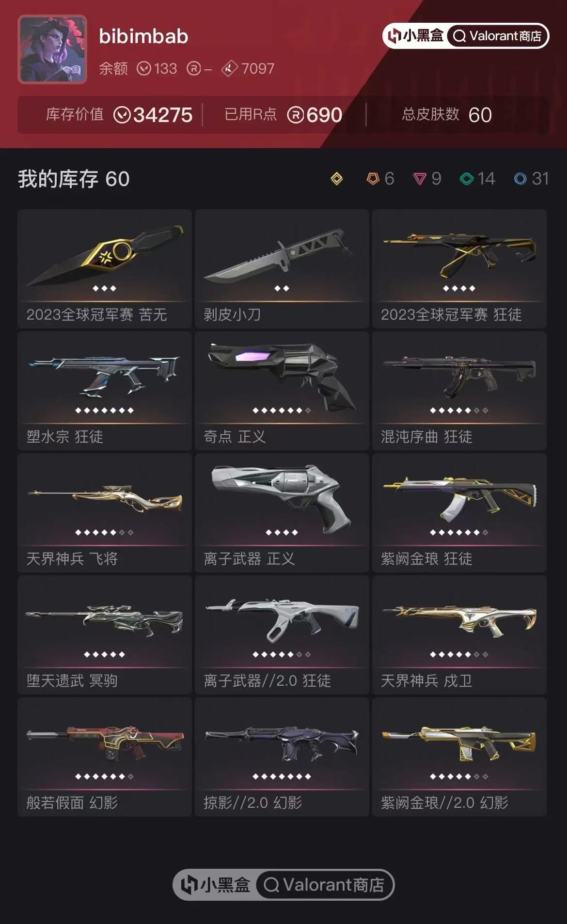Screen dimensions: 567x924
Task: Select the 奇点 正义 Sheriff skin card
Action: [x=282, y=391]
